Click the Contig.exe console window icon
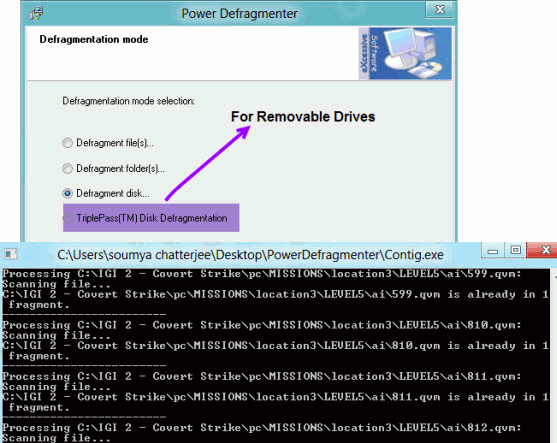 pyautogui.click(x=11, y=254)
